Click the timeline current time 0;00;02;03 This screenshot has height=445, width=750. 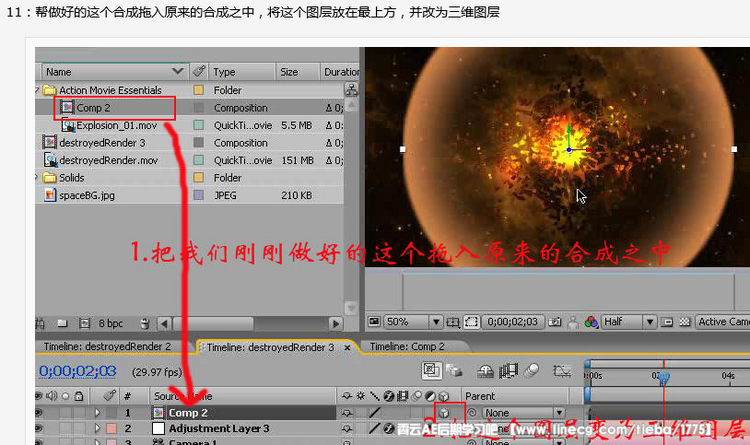pyautogui.click(x=77, y=371)
